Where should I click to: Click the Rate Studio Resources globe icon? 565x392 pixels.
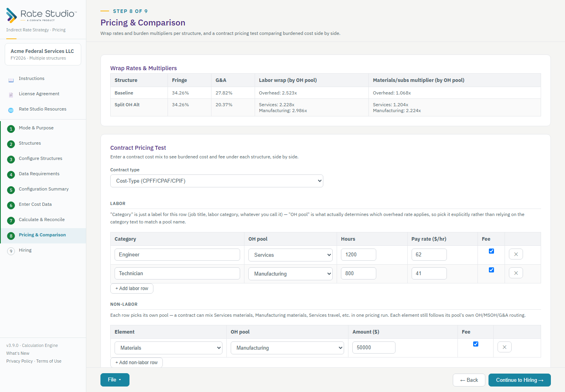point(11,110)
